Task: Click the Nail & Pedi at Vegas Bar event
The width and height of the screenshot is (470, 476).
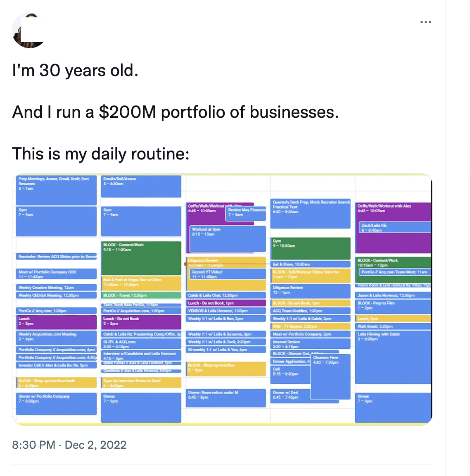Action: coord(141,283)
